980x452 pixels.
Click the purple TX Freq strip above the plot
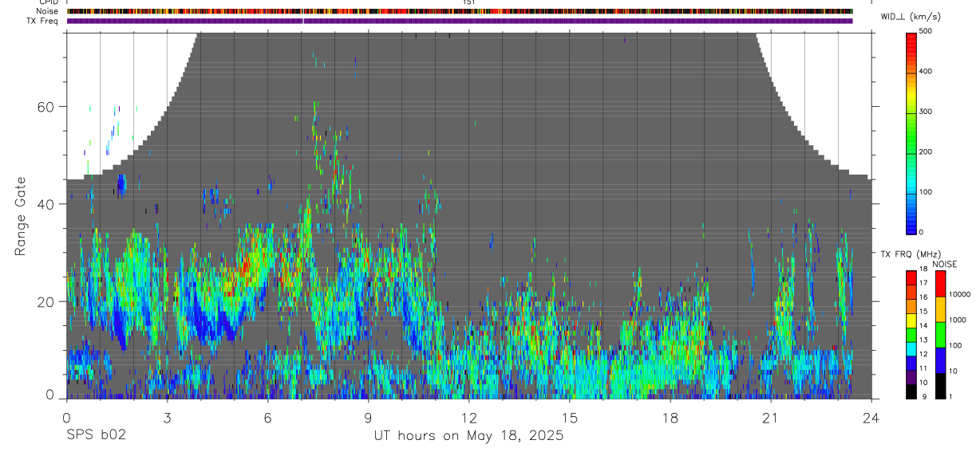[460, 21]
